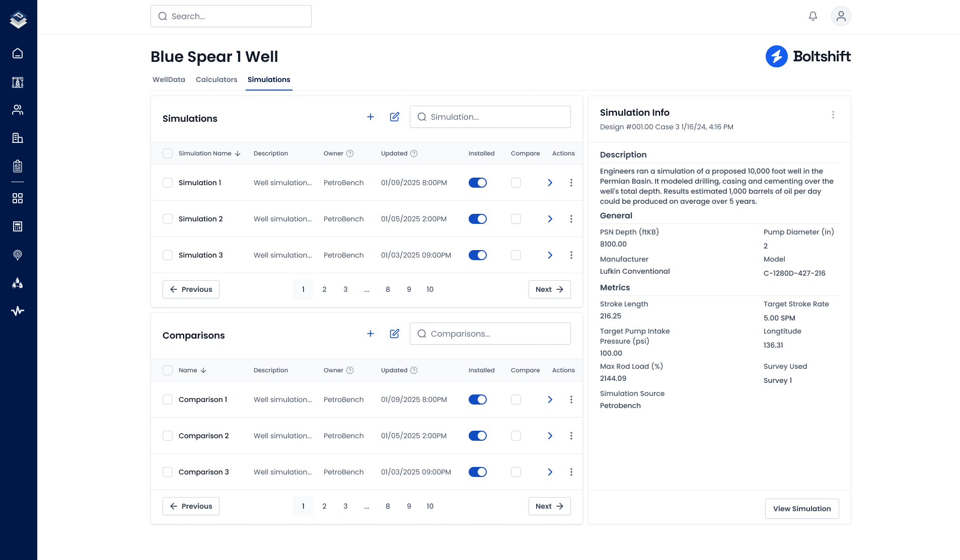Open the Home sidebar icon
The image size is (960, 560).
18,53
